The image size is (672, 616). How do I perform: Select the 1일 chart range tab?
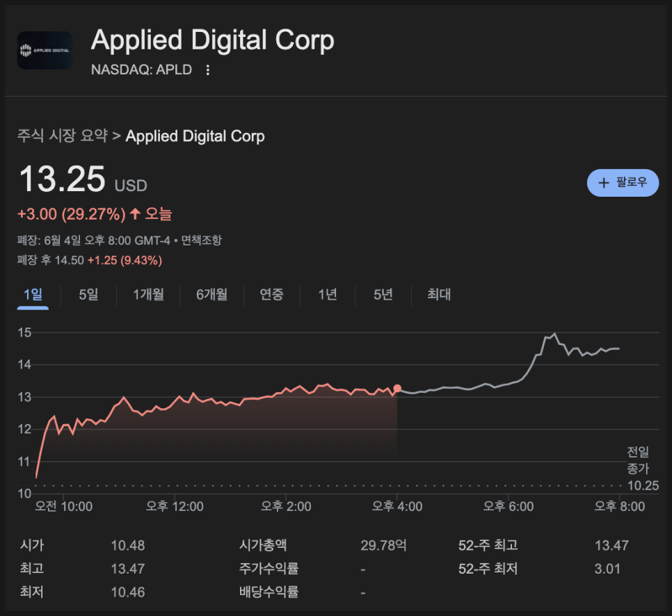click(x=33, y=295)
